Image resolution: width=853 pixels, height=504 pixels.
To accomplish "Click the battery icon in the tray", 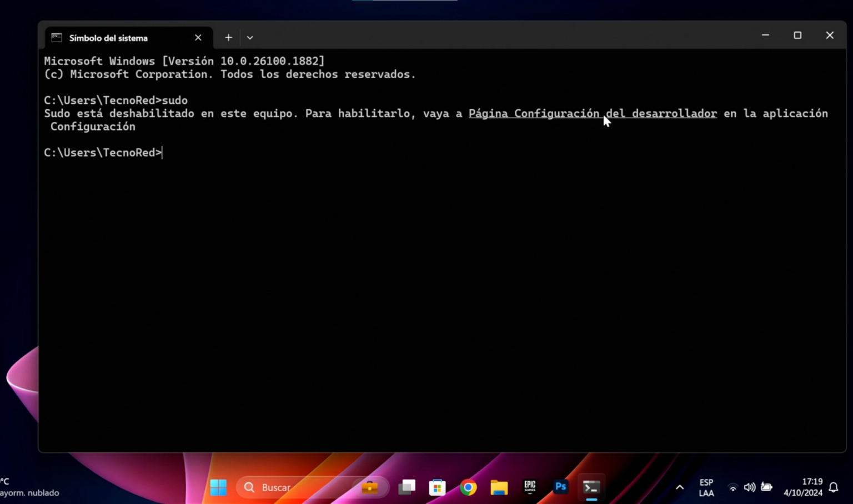I will (766, 487).
